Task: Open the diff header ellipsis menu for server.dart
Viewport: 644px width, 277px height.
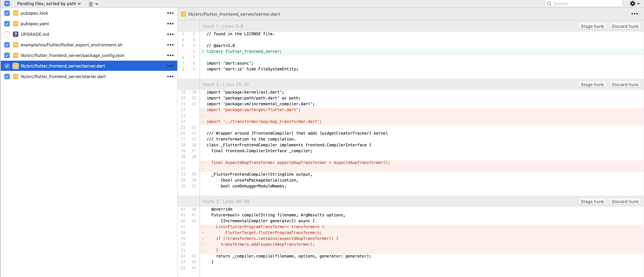Action: (634, 14)
